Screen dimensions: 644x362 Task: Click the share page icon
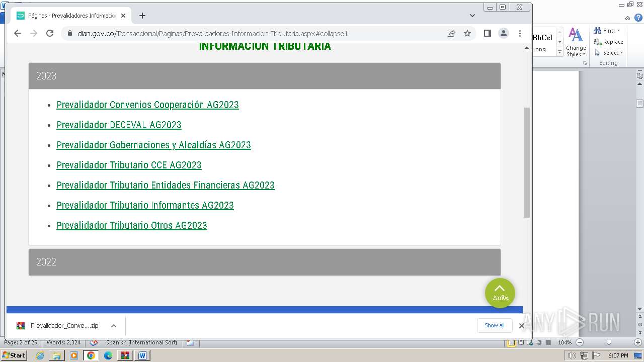(x=451, y=33)
